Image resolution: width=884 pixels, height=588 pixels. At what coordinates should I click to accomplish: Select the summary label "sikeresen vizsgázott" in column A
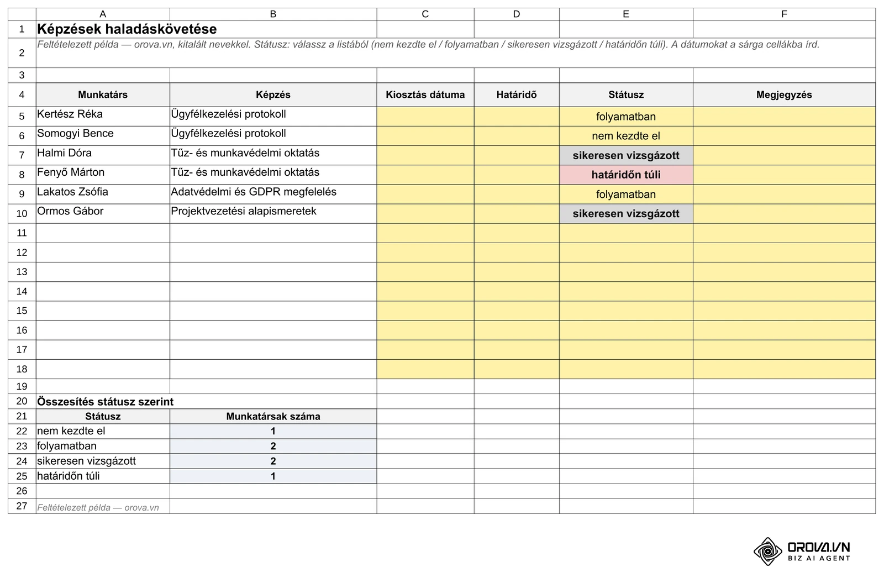point(103,461)
